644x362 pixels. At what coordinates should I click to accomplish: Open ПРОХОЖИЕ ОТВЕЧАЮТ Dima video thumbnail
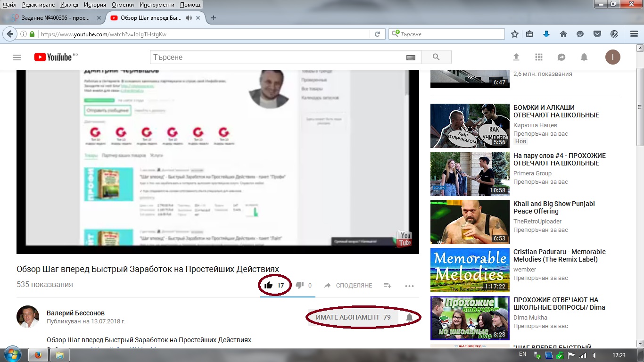[470, 318]
